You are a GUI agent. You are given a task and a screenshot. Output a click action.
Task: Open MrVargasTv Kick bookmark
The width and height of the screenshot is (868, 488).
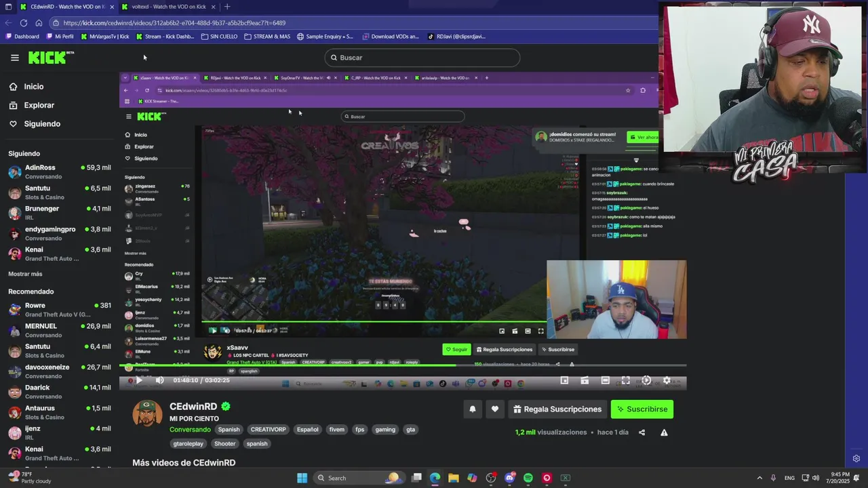104,37
